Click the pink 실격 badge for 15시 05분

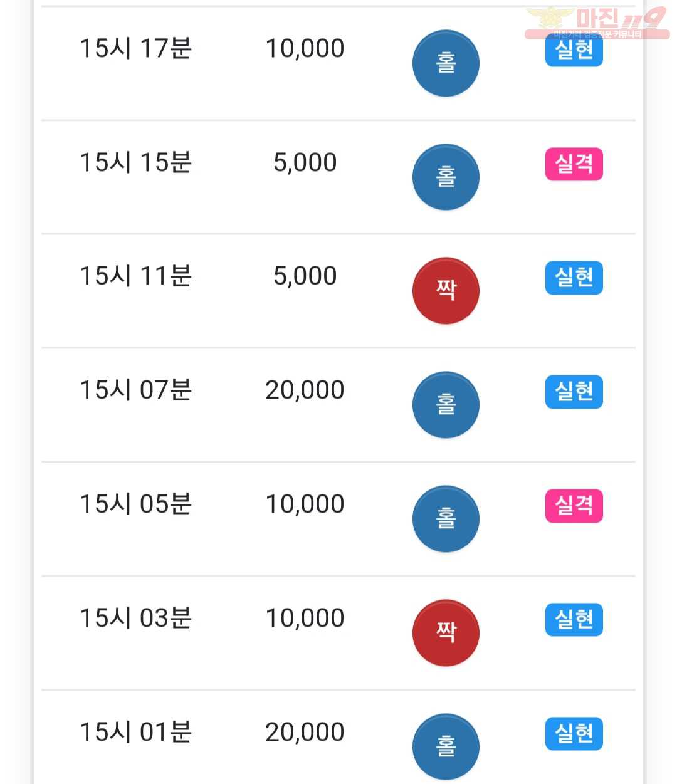point(574,506)
